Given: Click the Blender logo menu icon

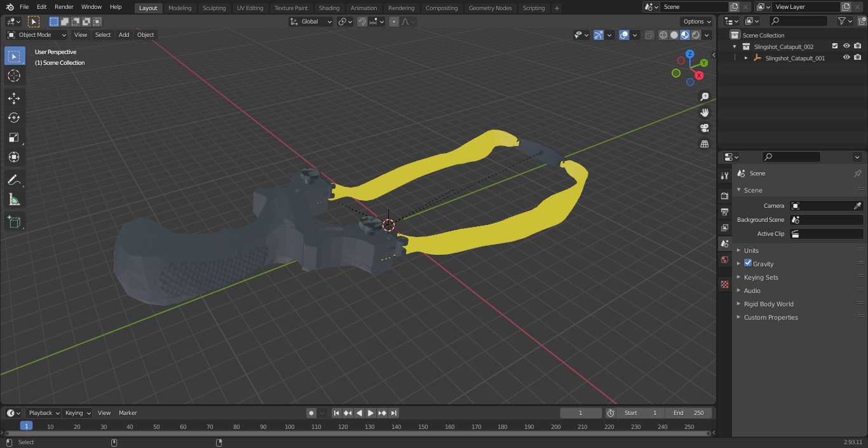Looking at the screenshot, I should click(10, 7).
